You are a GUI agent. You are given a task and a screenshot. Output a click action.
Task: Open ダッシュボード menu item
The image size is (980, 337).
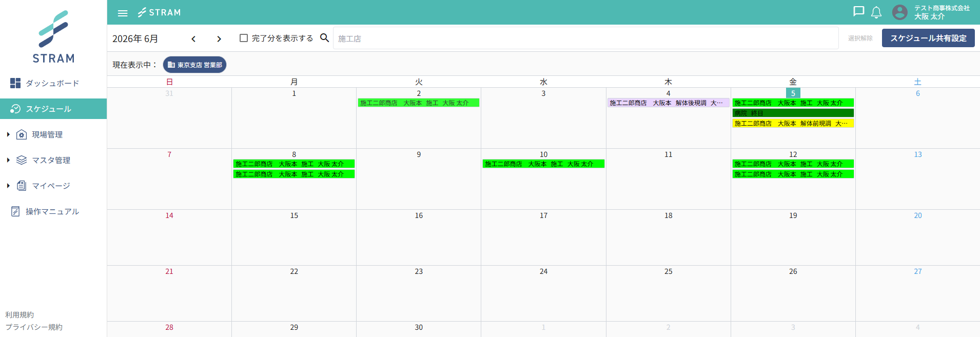click(x=53, y=83)
